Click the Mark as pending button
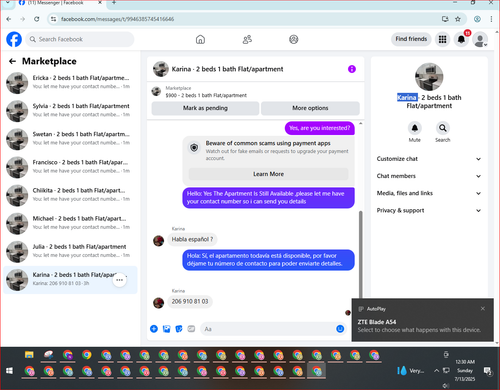The width and height of the screenshot is (500, 390). [205, 108]
